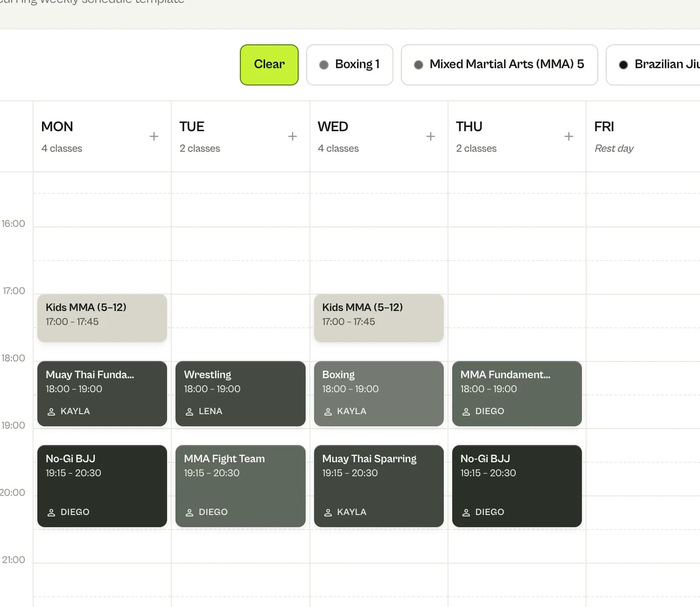Open Muay Thai Sparring class card
The image size is (700, 607).
pos(379,486)
